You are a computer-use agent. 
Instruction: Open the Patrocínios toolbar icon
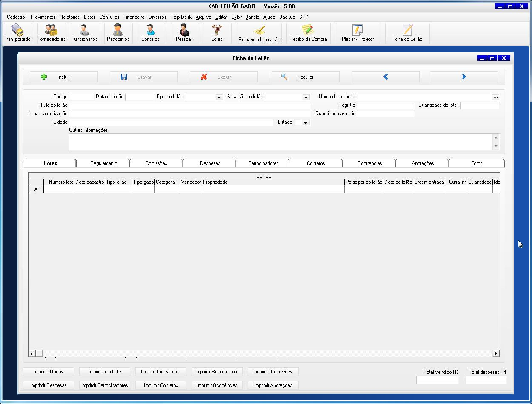coord(118,33)
